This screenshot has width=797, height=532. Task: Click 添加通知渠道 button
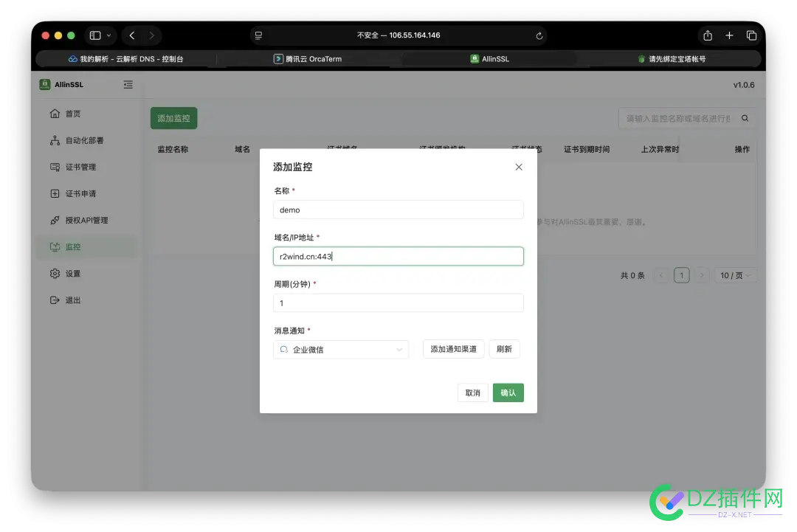453,349
